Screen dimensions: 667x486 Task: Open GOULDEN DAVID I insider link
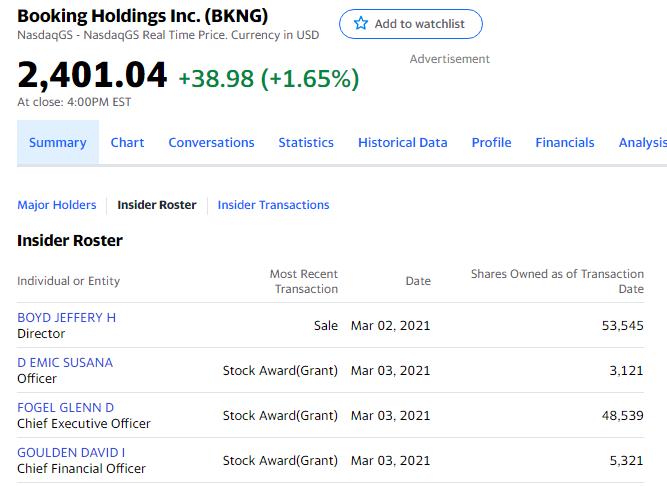click(71, 453)
